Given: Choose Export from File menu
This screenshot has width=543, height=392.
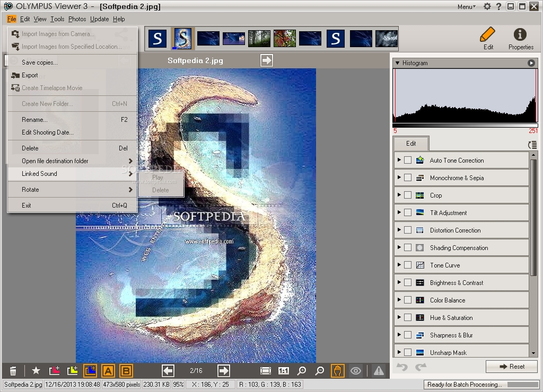Looking at the screenshot, I should [x=72, y=75].
